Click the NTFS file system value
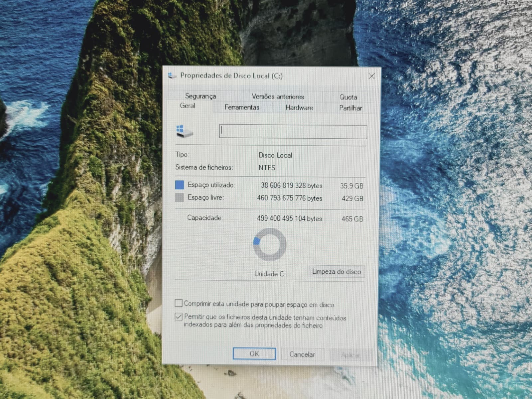Viewport: 532px width, 399px height. pyautogui.click(x=267, y=168)
